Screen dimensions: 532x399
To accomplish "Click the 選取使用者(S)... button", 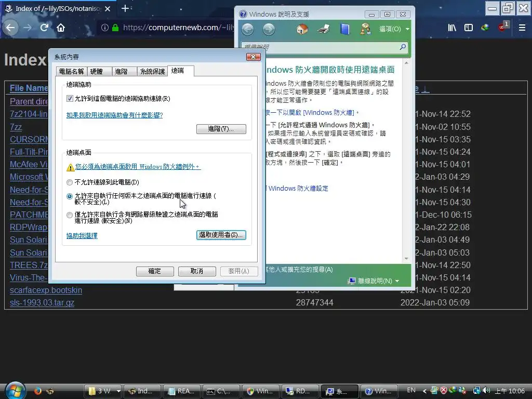I will (221, 235).
